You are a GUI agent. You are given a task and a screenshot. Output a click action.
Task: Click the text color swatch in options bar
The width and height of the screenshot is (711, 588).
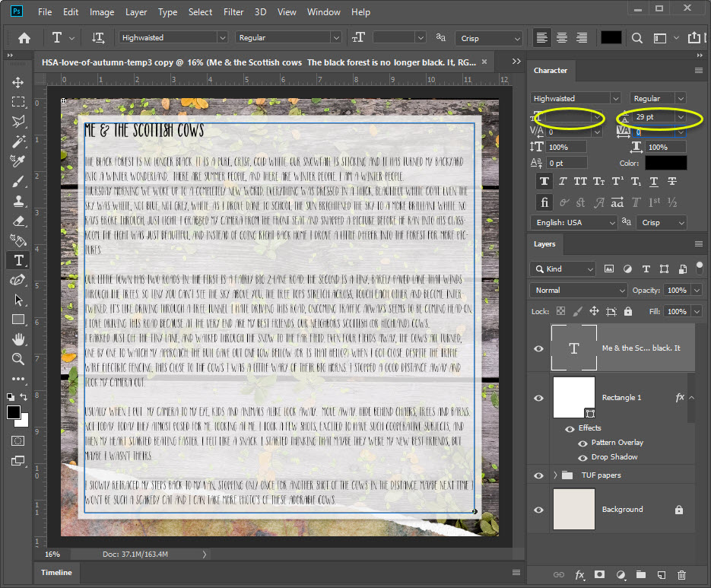611,38
